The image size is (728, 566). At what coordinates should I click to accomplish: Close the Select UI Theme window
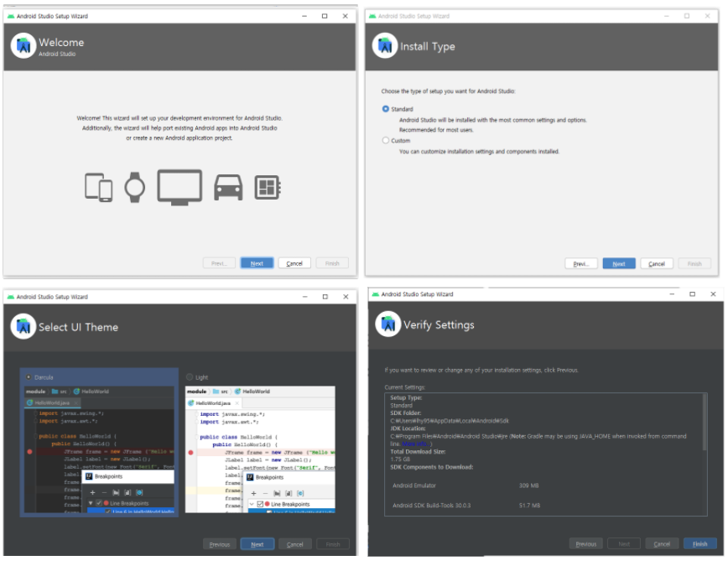(x=346, y=296)
